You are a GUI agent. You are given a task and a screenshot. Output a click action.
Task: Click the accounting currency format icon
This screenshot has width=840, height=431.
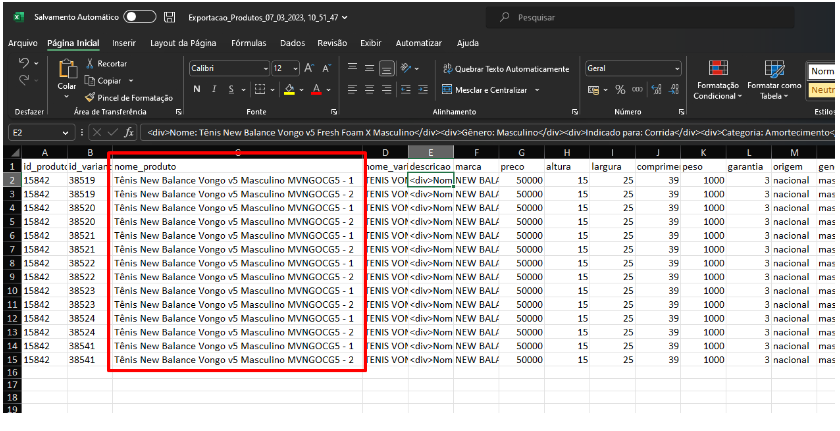[593, 90]
